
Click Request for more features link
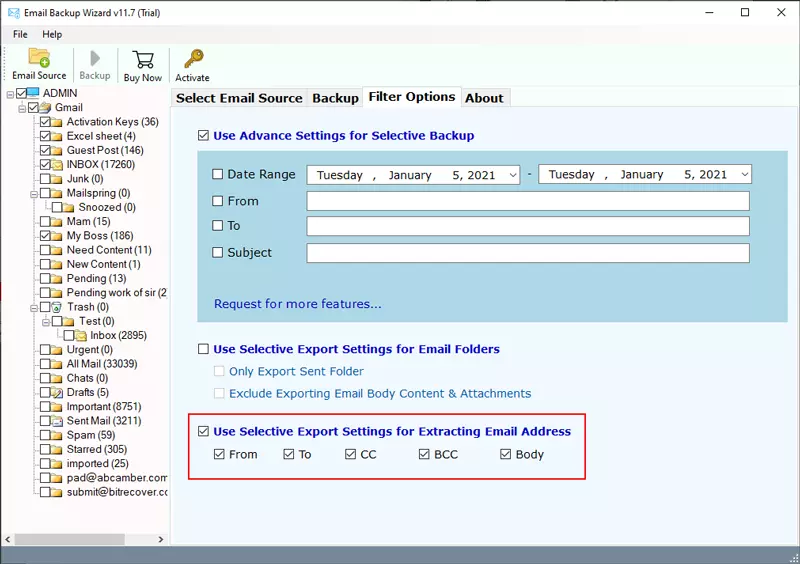pyautogui.click(x=297, y=304)
